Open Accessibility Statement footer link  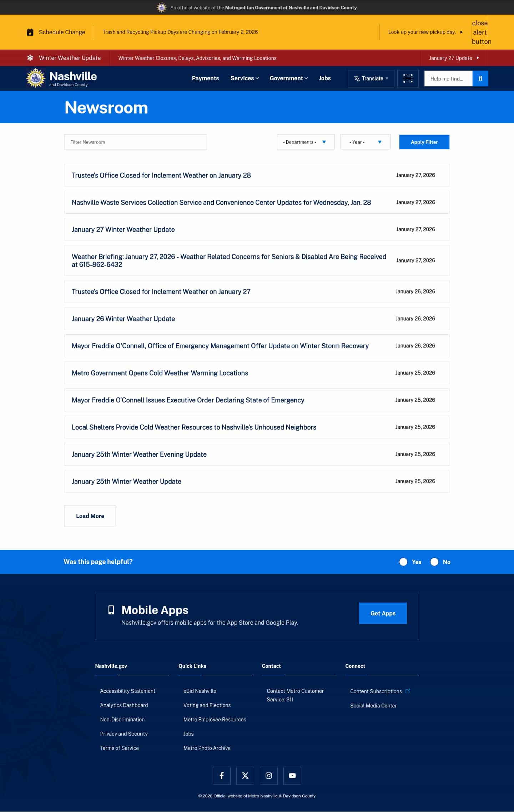128,691
